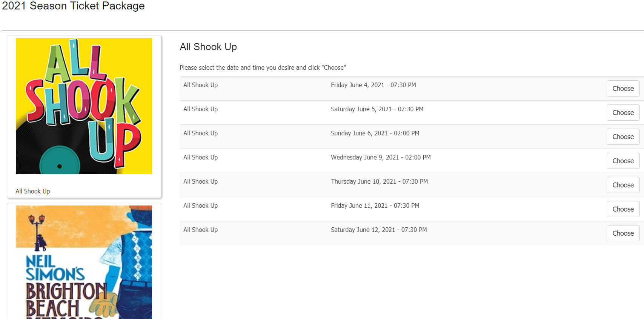Choose the Friday June 11, 2021 show

click(623, 209)
